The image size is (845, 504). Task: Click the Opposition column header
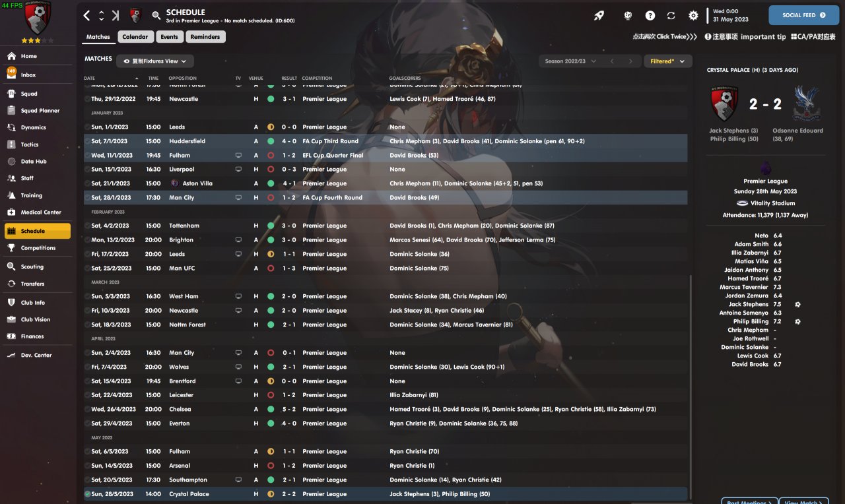click(x=183, y=79)
